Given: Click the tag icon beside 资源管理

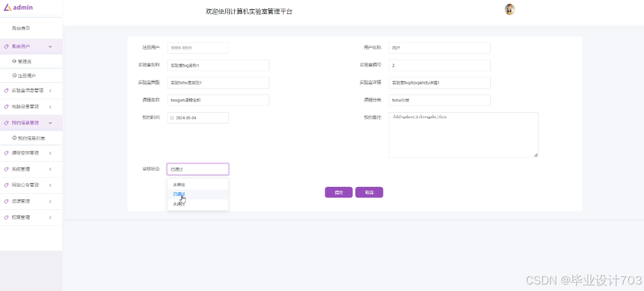Looking at the screenshot, I should pyautogui.click(x=6, y=201).
